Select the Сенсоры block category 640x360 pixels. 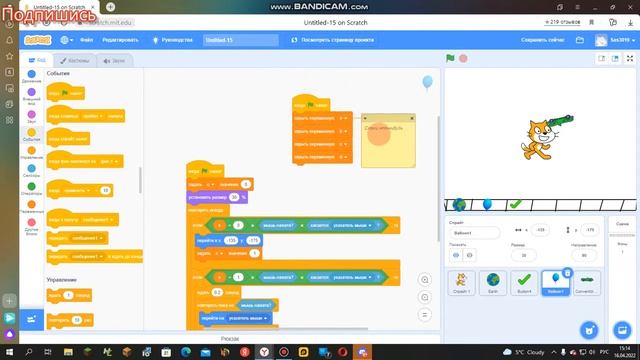pos(31,171)
